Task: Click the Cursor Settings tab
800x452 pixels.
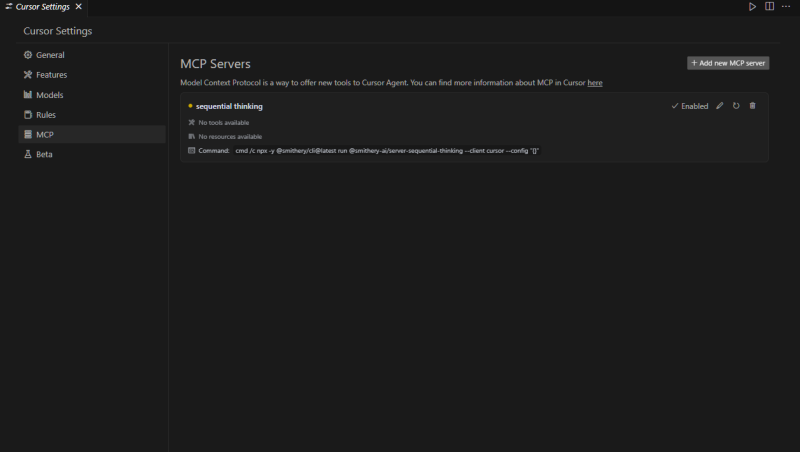Action: (43, 7)
